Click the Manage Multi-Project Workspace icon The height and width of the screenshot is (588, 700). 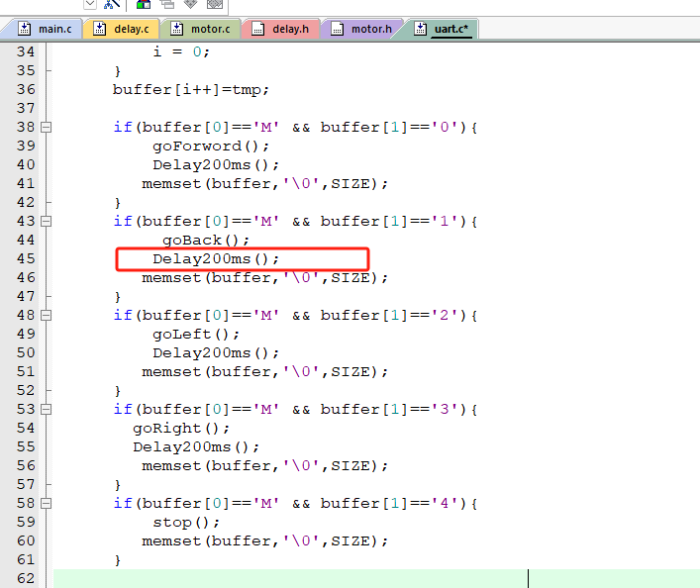[167, 5]
